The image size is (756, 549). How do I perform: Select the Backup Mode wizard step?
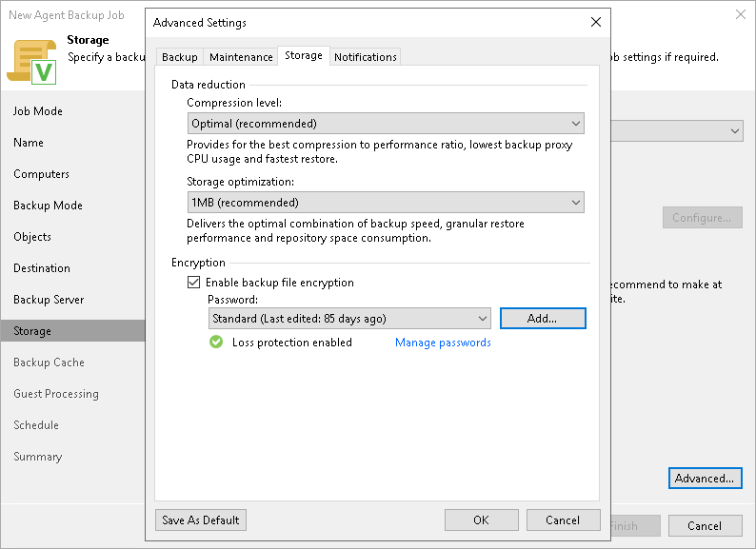(x=48, y=206)
